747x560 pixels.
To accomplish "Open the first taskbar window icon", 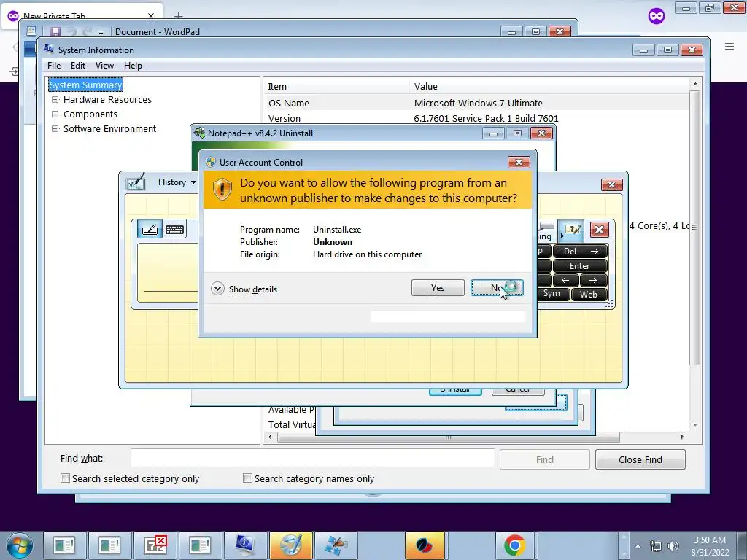I will (65, 545).
